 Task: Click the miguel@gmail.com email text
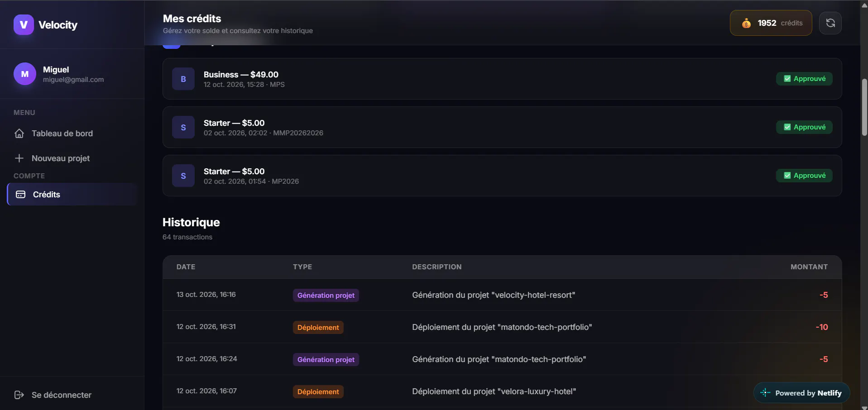click(73, 80)
